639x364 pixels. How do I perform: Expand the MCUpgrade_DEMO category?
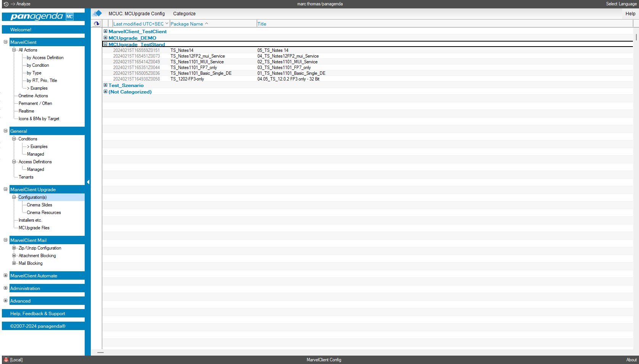(x=105, y=38)
